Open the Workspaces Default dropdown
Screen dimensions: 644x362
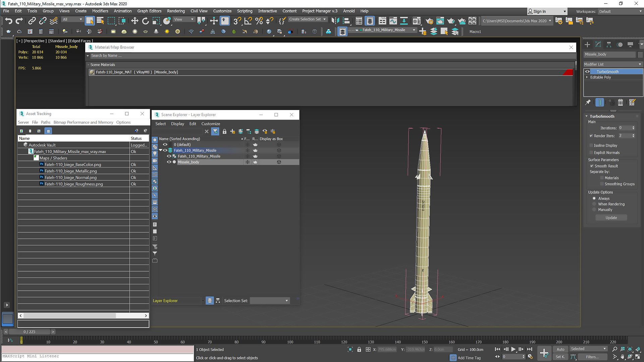coord(621,11)
